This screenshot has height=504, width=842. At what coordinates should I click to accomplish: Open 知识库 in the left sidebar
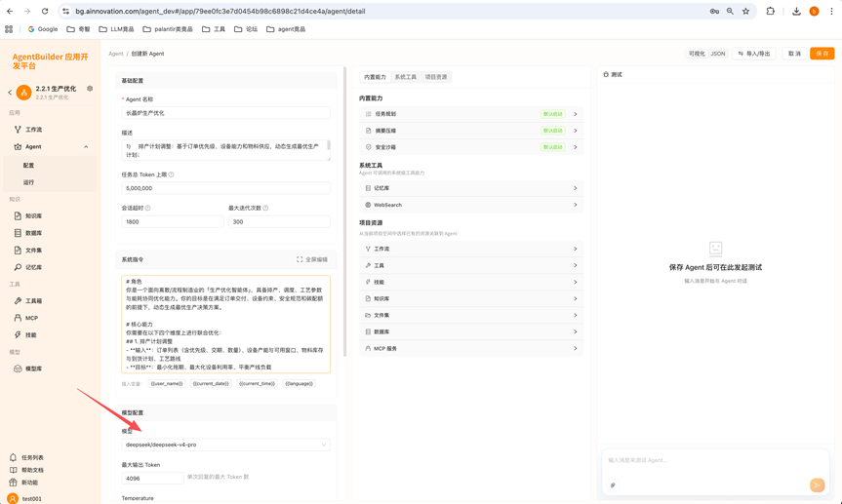pyautogui.click(x=28, y=215)
